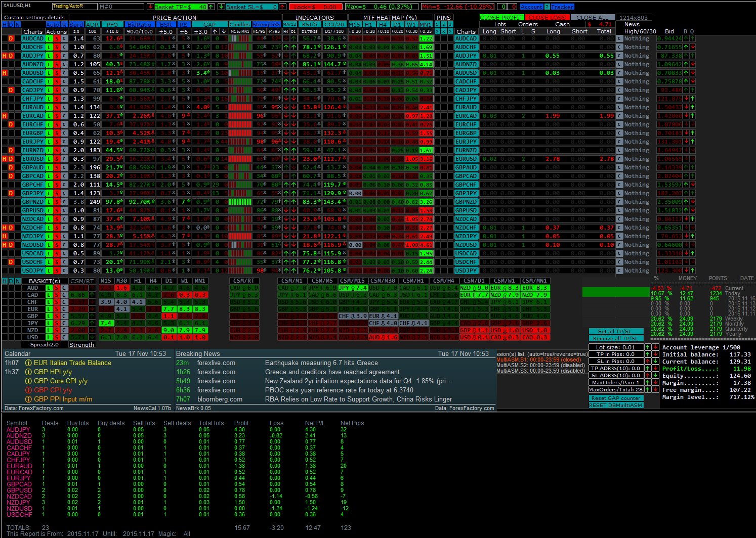Image resolution: width=756 pixels, height=538 pixels.
Task: Increase MaxOrders/Pair with the up arrow
Action: pyautogui.click(x=648, y=382)
